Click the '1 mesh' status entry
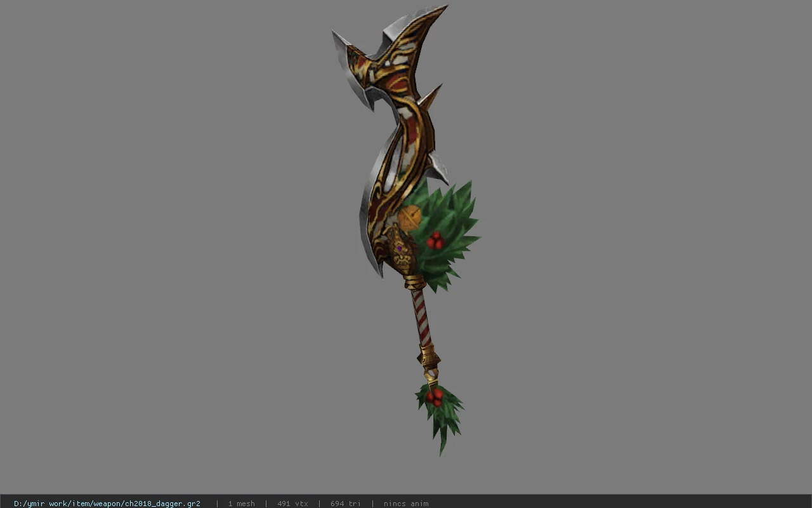This screenshot has width=812, height=508. click(x=242, y=504)
